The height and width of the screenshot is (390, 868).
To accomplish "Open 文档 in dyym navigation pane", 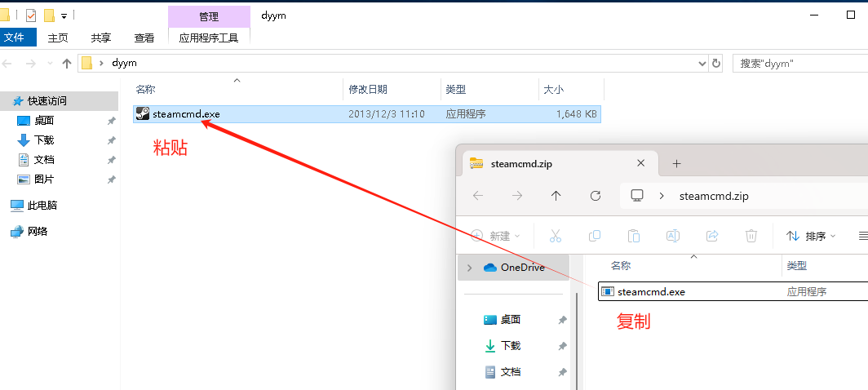I will (44, 160).
